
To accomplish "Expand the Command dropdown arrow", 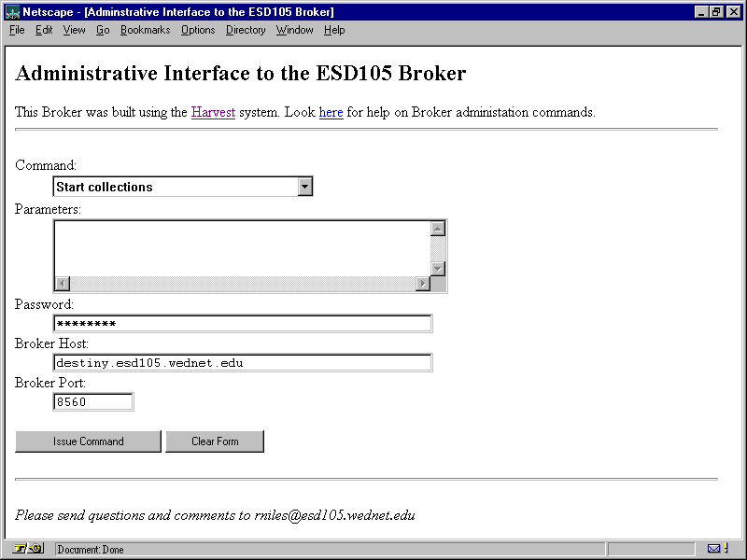I will point(304,187).
